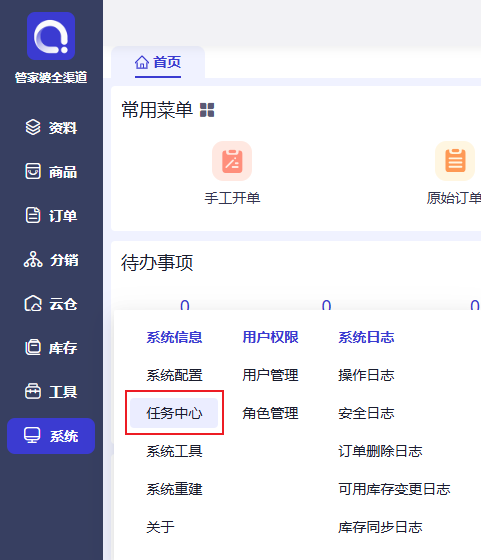Open the 订单 sidebar menu
The image size is (481, 560).
coord(51,215)
